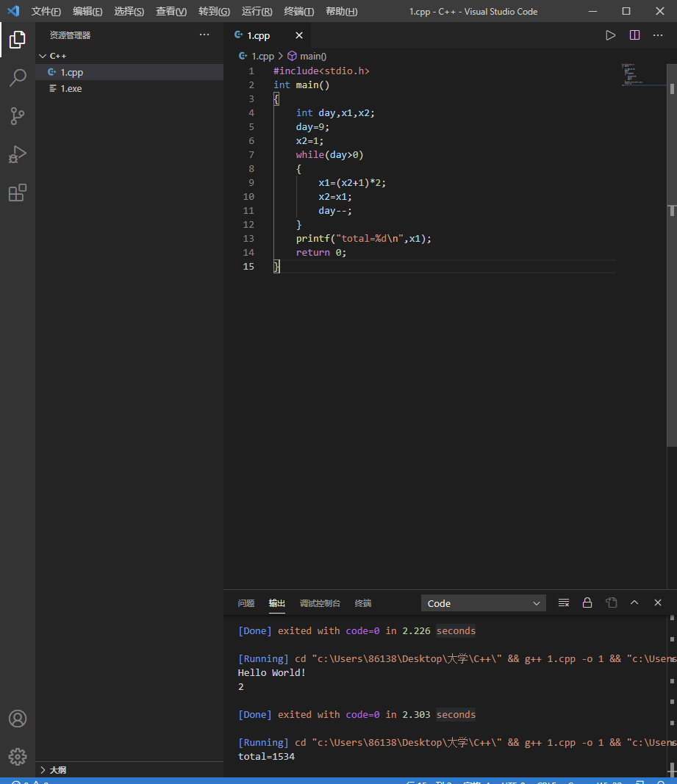The height and width of the screenshot is (784, 677).
Task: Switch to the 终端 panel tab
Action: point(363,603)
